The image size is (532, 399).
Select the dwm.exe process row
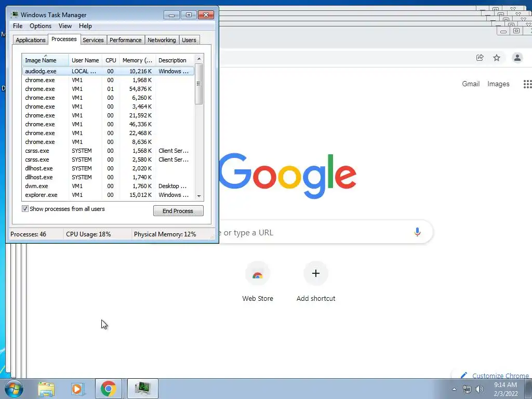coord(108,186)
